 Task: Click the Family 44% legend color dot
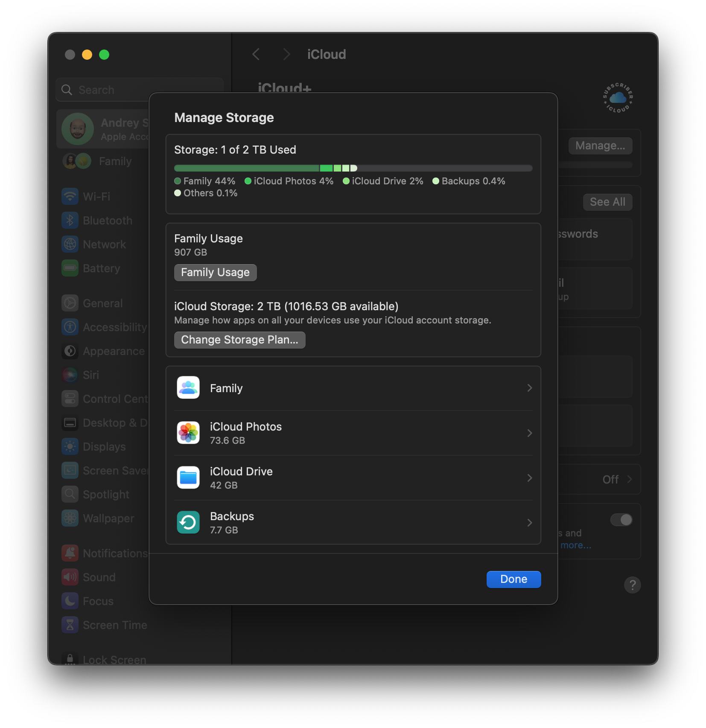(x=178, y=181)
